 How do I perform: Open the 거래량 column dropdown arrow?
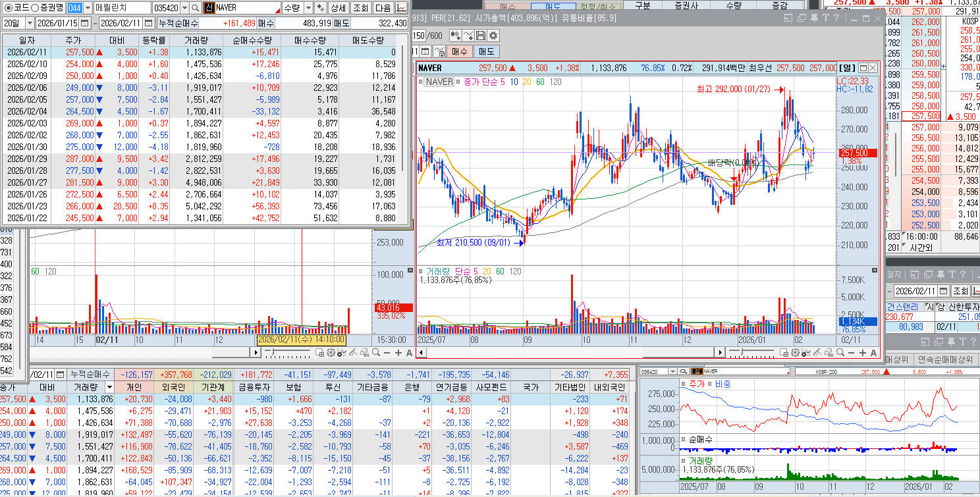(109, 387)
